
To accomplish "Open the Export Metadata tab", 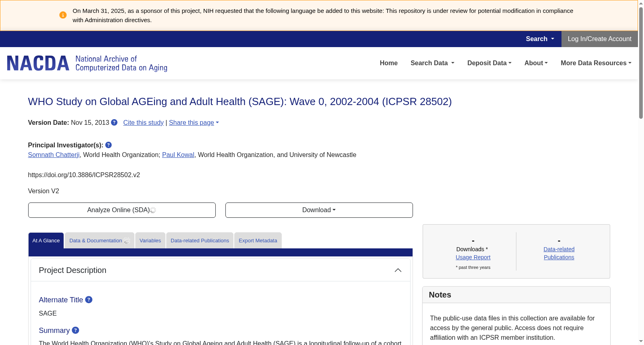I will (x=258, y=241).
